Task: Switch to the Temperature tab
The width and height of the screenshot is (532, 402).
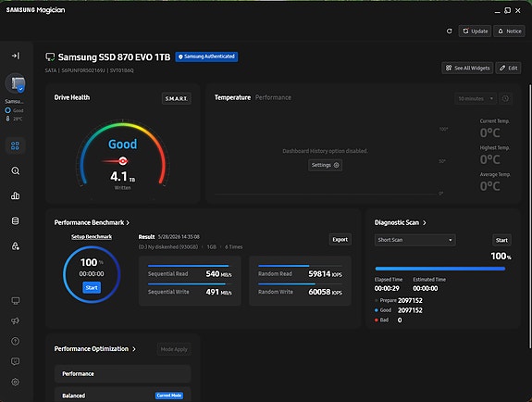Action: (232, 97)
